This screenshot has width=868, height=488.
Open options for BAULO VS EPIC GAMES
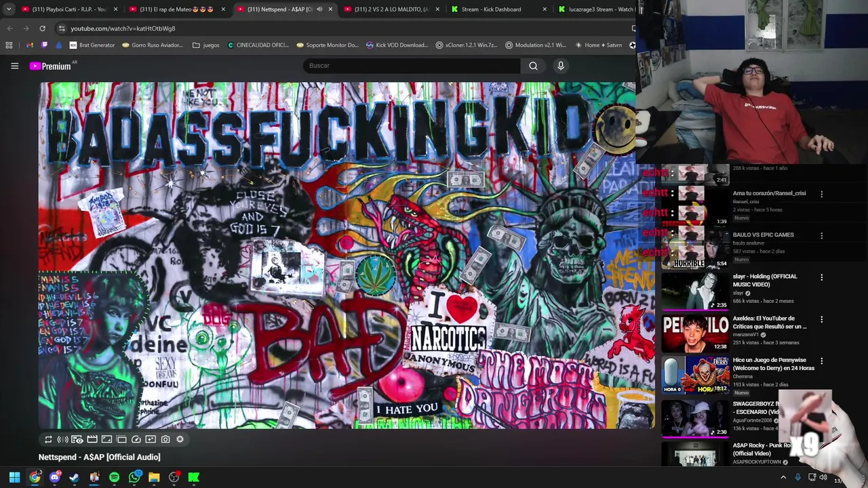pos(821,236)
